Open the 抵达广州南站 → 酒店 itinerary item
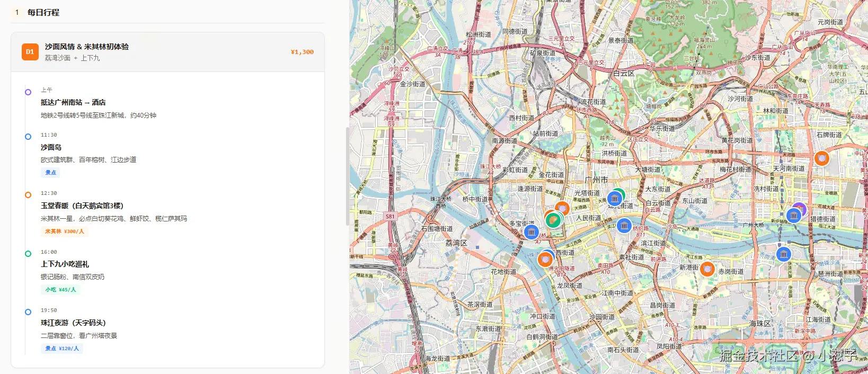The width and height of the screenshot is (868, 374). [x=73, y=102]
